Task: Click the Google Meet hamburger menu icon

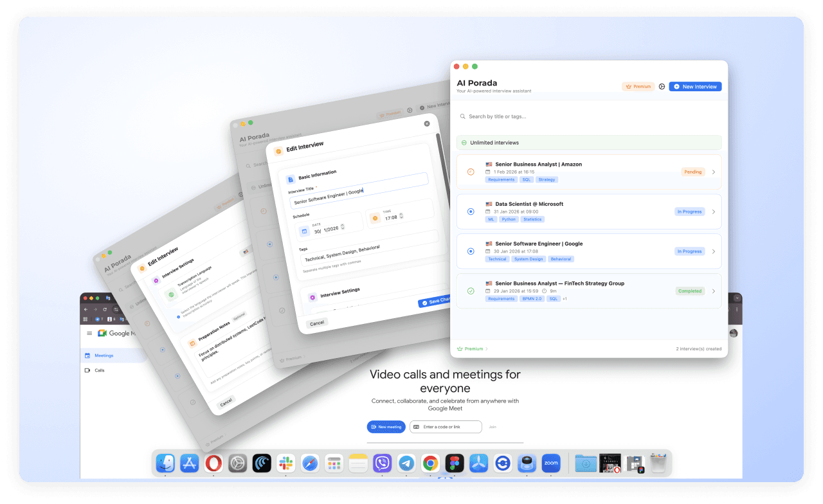Action: coord(89,333)
